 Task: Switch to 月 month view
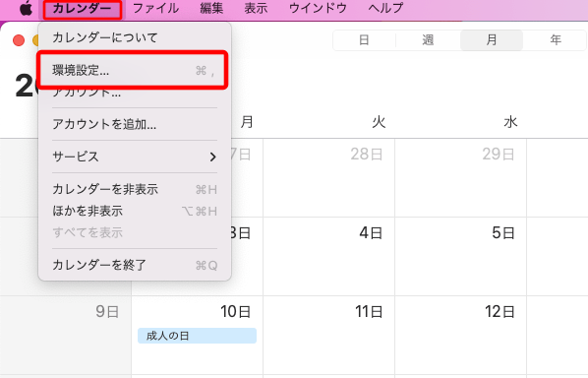[492, 39]
